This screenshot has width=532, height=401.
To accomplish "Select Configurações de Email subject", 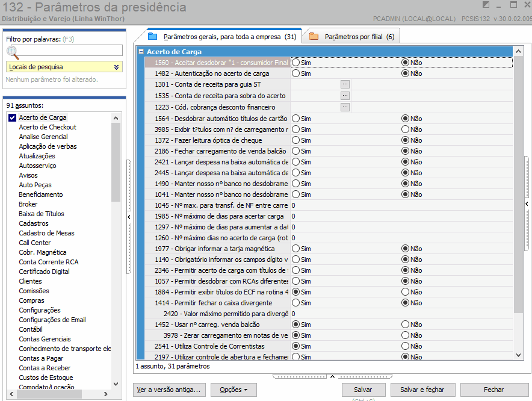I will click(x=52, y=320).
